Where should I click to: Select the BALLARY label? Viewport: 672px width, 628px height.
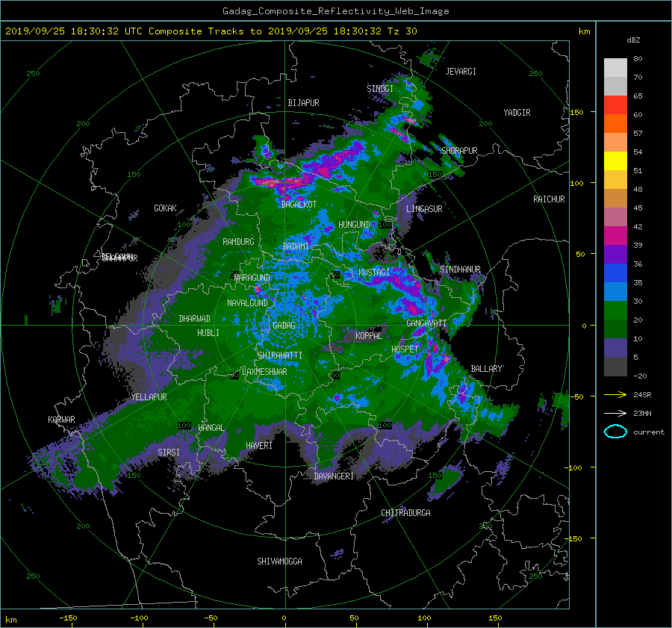(486, 369)
